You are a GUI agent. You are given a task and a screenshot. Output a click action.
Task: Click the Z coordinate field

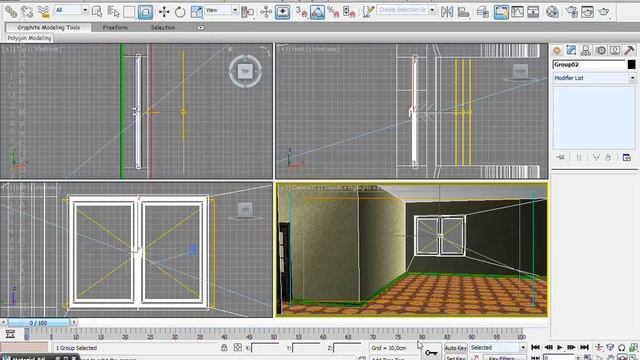[347, 348]
